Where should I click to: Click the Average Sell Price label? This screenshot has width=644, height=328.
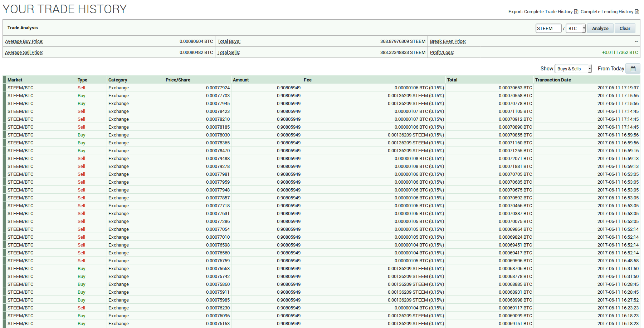24,53
